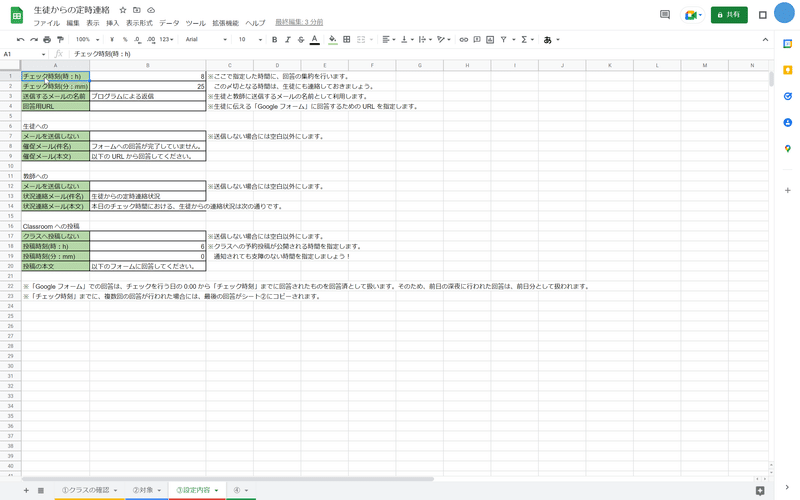
Task: Star the document title
Action: (x=123, y=10)
